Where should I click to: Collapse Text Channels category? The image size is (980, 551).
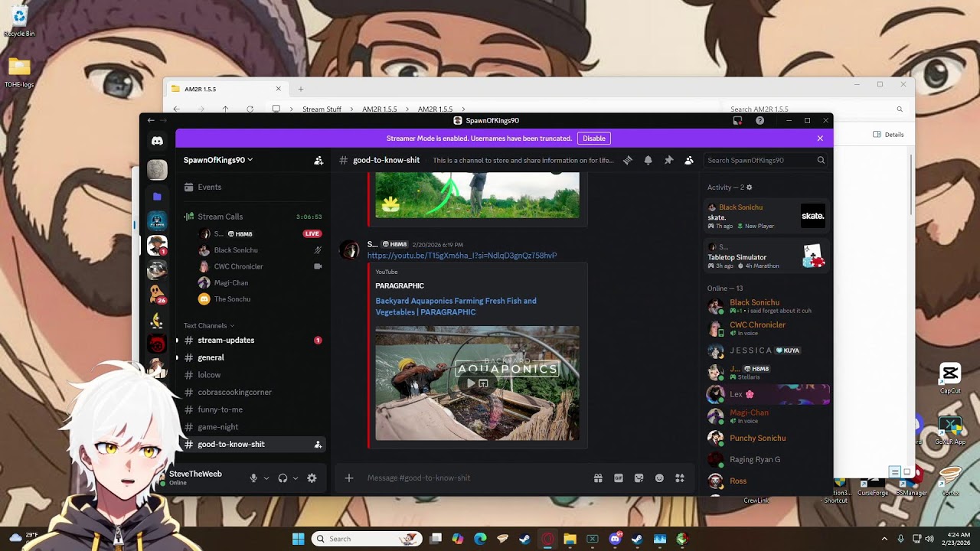pos(209,326)
